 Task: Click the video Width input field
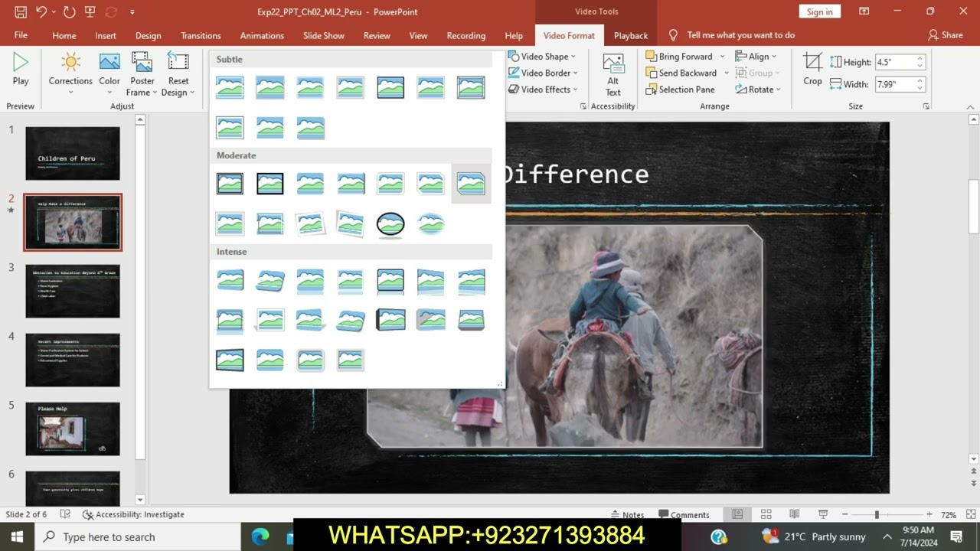point(894,84)
